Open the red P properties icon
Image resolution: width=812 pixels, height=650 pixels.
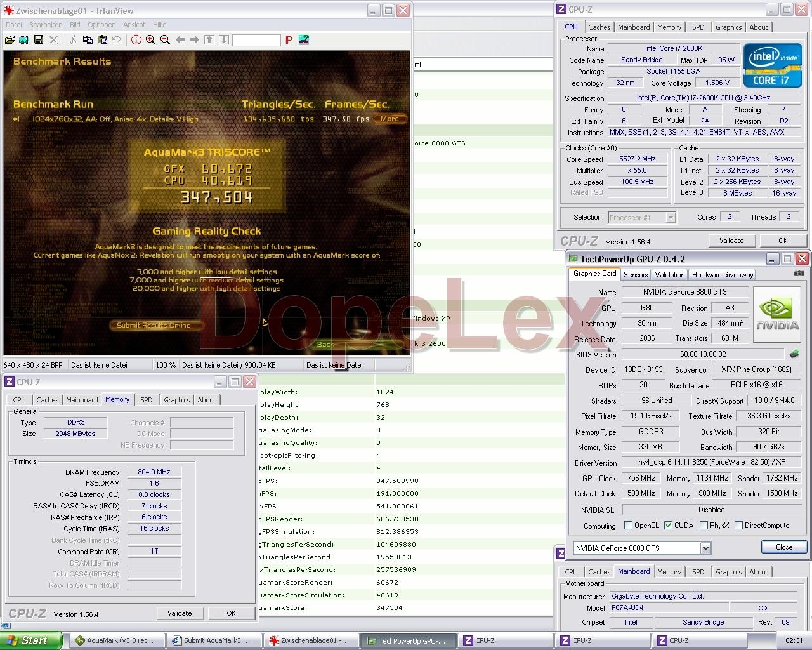pos(289,40)
